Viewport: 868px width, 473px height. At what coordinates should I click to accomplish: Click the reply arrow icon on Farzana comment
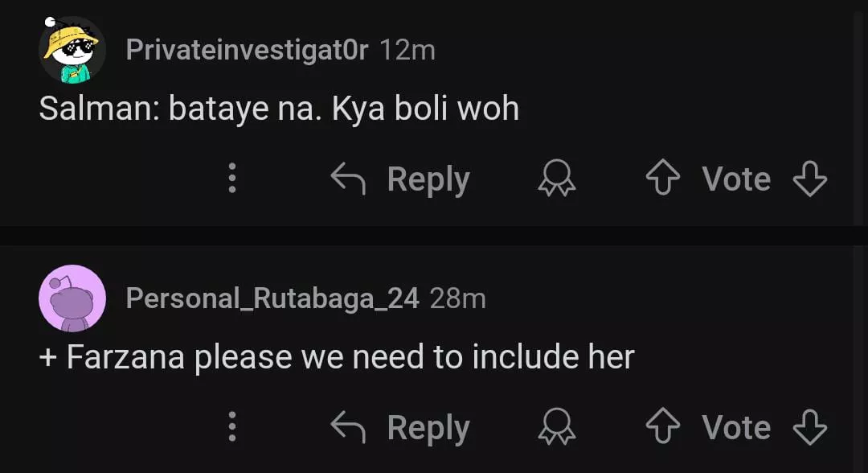[x=349, y=427]
